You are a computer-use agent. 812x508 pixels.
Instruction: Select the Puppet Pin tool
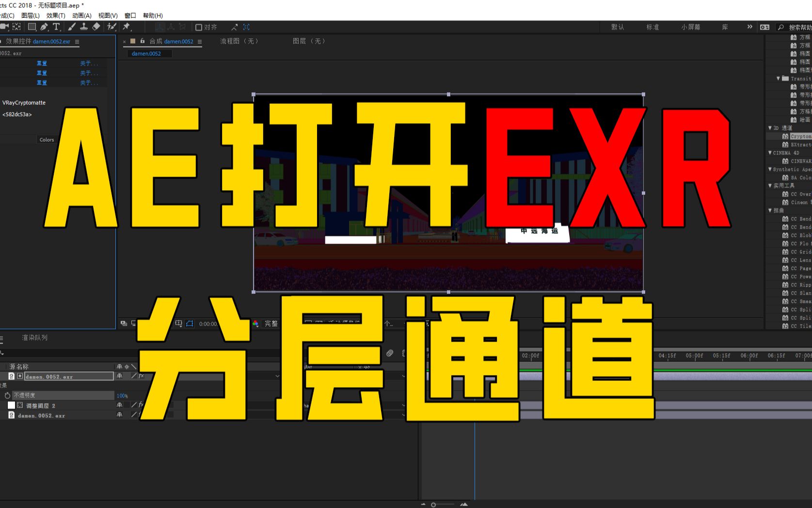(x=127, y=27)
